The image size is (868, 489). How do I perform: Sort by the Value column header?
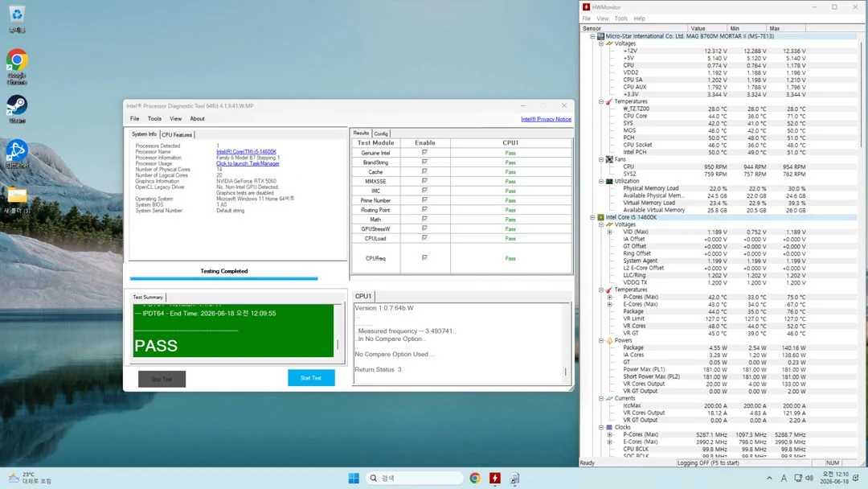tap(707, 28)
